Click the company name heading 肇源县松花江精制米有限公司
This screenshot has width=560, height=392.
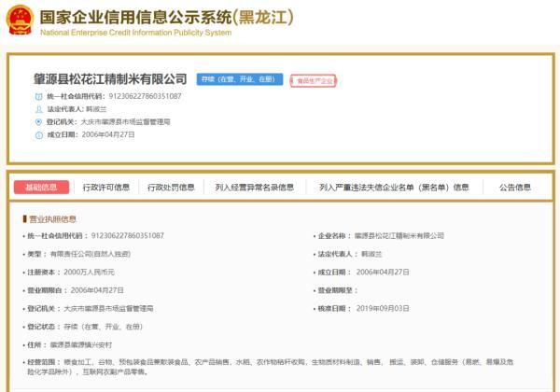[110, 79]
